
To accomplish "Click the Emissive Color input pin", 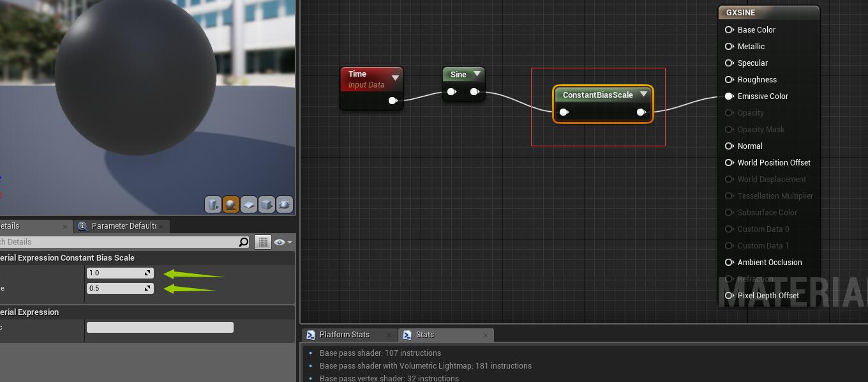I will click(x=729, y=96).
